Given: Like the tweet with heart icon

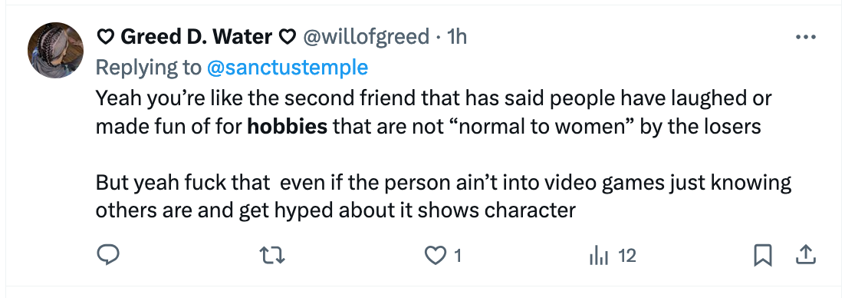Looking at the screenshot, I should click(x=435, y=255).
